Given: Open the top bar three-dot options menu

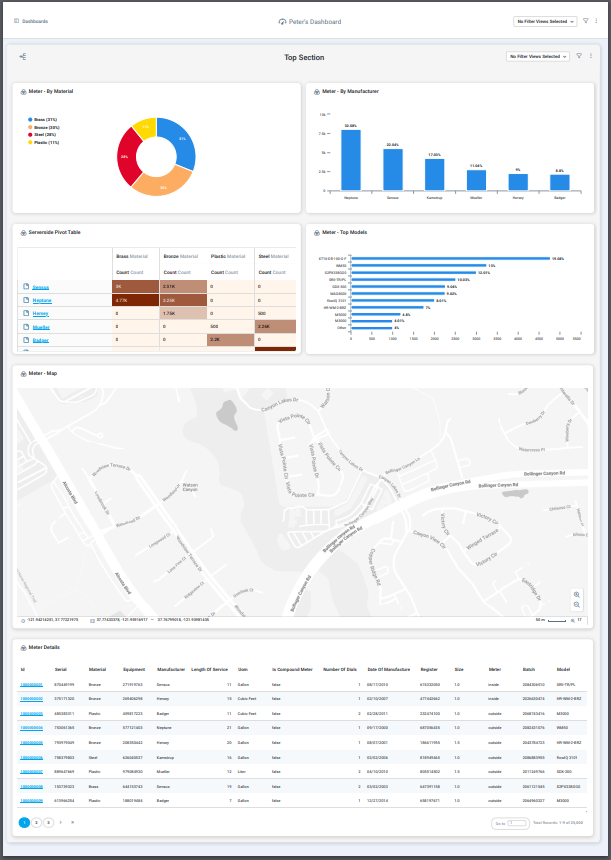Looking at the screenshot, I should pyautogui.click(x=597, y=20).
